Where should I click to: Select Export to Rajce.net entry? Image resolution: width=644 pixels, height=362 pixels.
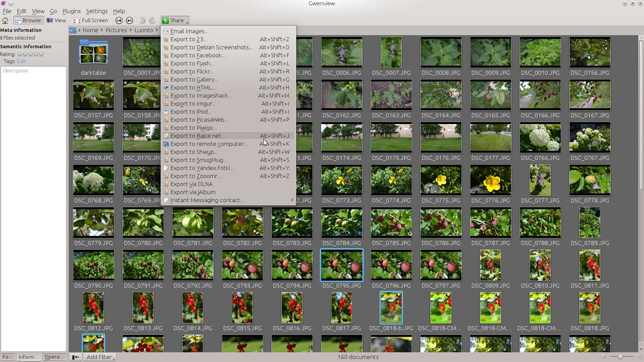(x=228, y=136)
